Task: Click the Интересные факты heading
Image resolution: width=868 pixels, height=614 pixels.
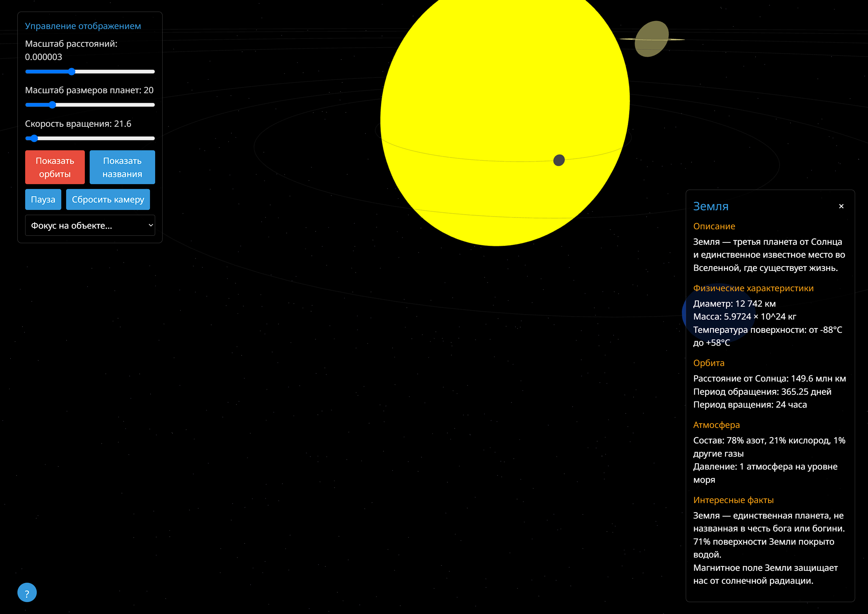Action: [x=733, y=500]
